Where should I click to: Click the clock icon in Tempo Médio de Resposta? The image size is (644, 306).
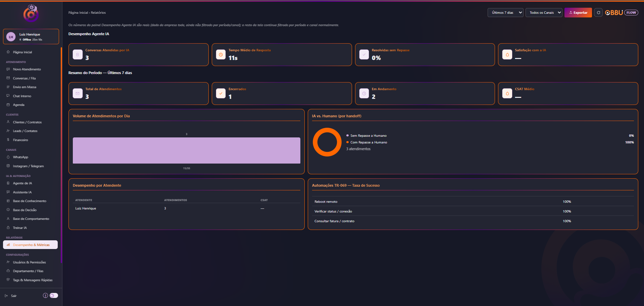coord(221,55)
